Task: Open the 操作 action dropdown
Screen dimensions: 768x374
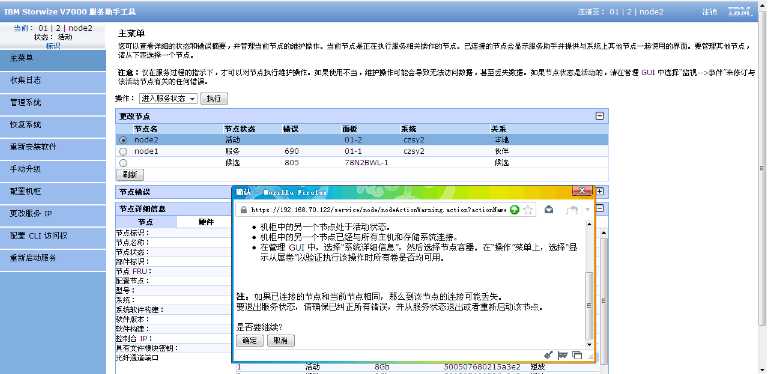Action: click(x=168, y=98)
